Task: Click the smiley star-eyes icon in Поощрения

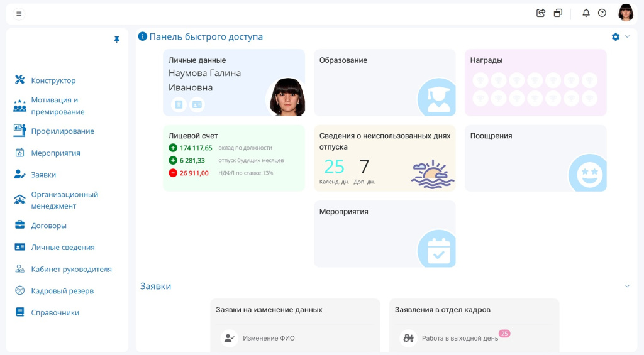Action: (588, 173)
